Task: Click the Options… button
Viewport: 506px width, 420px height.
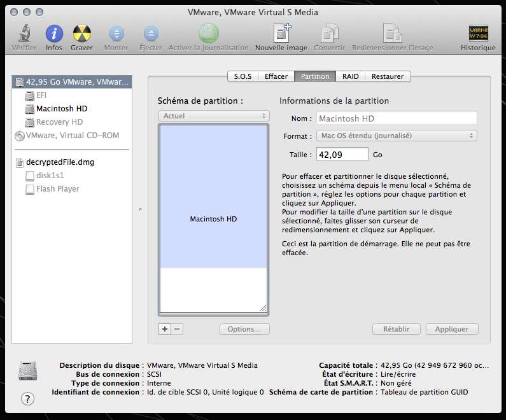Action: (x=244, y=329)
